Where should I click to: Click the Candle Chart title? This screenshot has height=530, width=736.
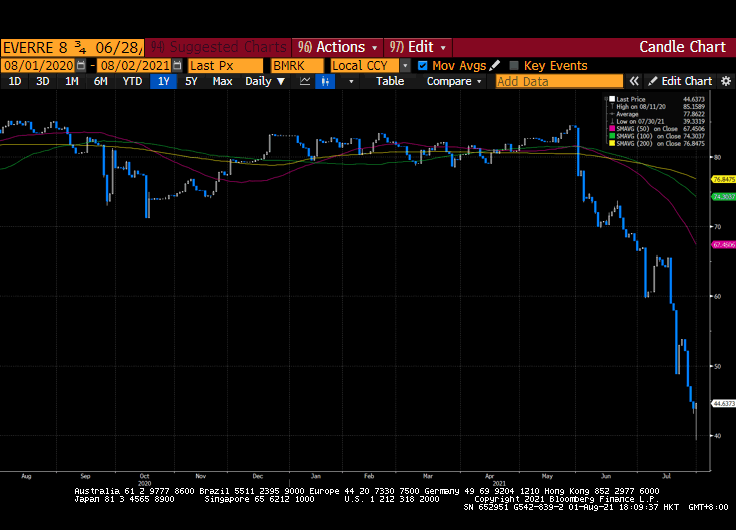pyautogui.click(x=682, y=47)
